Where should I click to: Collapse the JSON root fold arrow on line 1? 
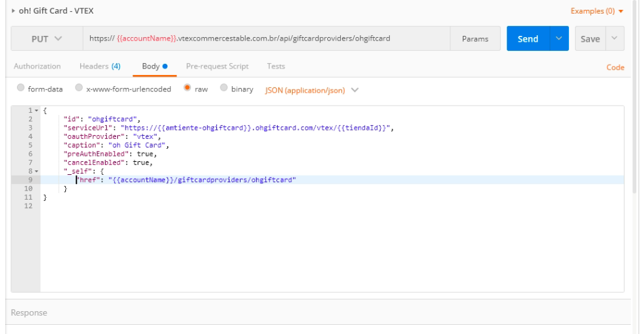(37, 111)
